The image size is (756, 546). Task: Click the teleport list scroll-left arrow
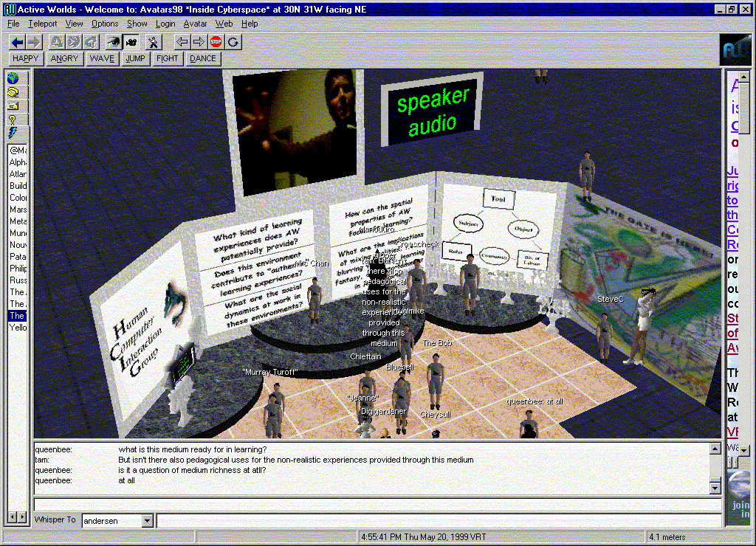point(13,517)
